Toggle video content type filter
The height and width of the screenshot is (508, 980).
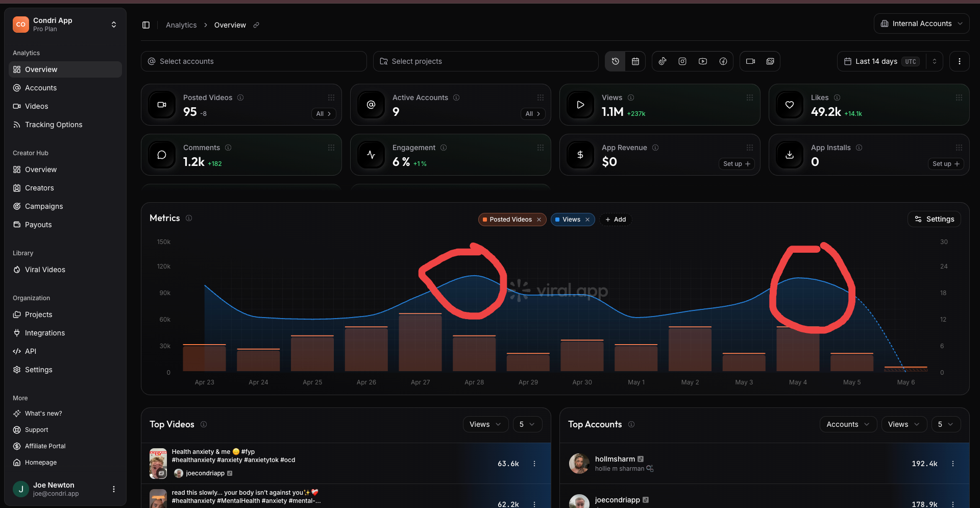click(x=750, y=61)
